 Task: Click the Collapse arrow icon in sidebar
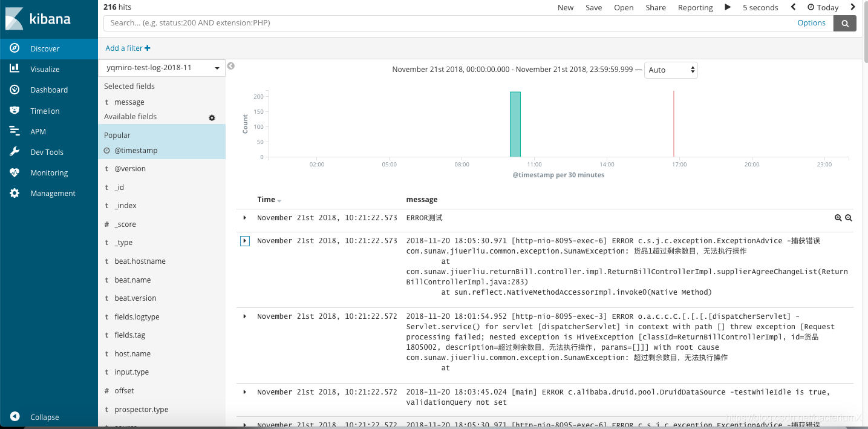tap(15, 417)
